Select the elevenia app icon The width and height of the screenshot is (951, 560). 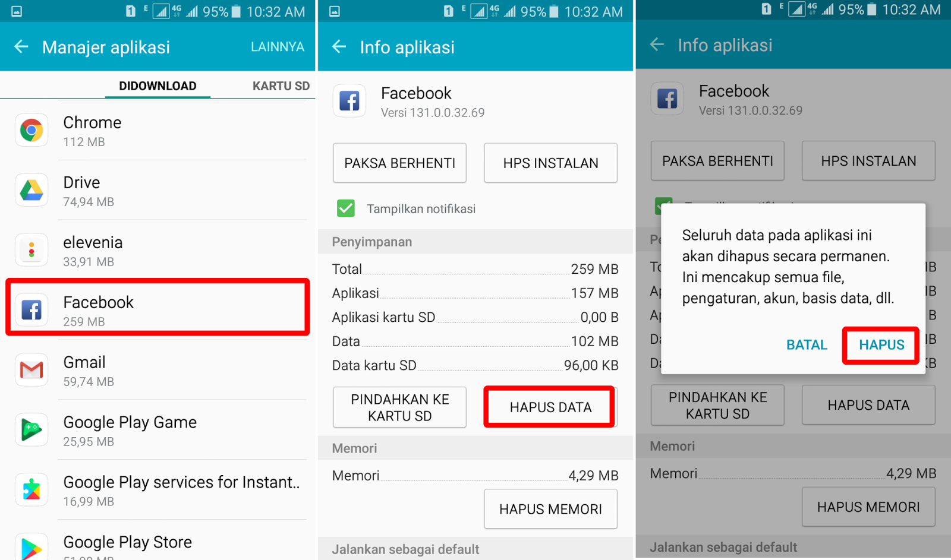pyautogui.click(x=32, y=250)
